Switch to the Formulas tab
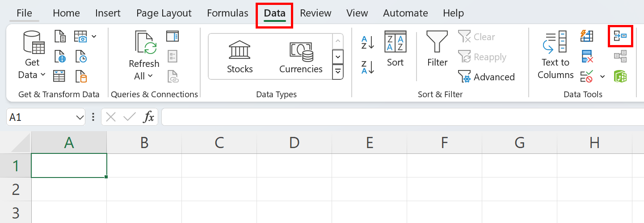Screen dimensions: 644x223 [227, 13]
